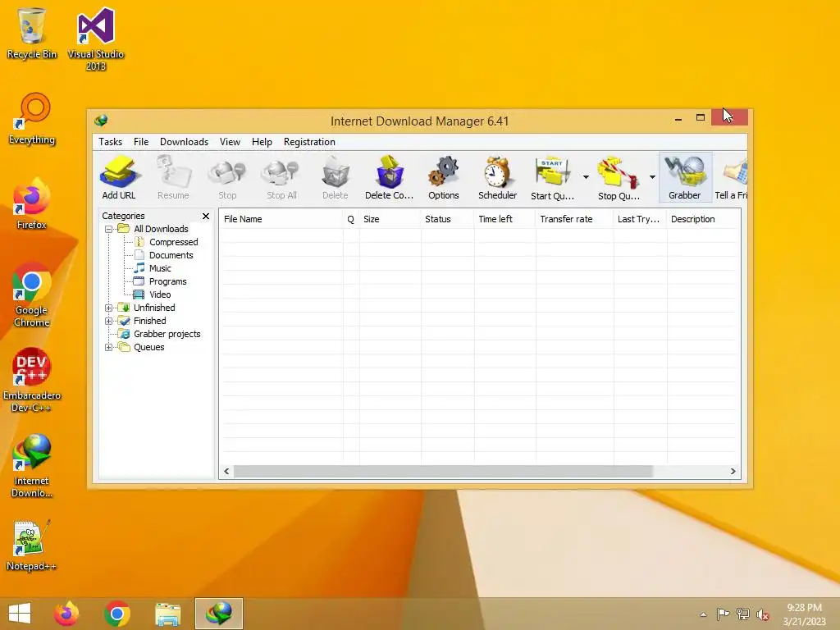Open the Start Queue dropdown arrow
This screenshot has height=630, width=840.
(x=586, y=177)
